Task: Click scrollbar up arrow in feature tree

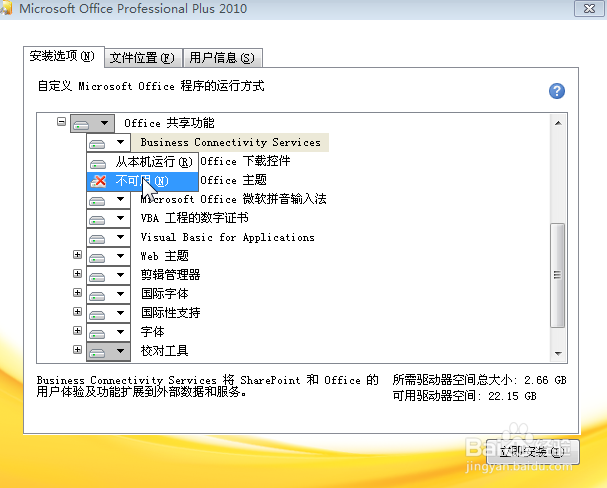Action: coord(558,123)
